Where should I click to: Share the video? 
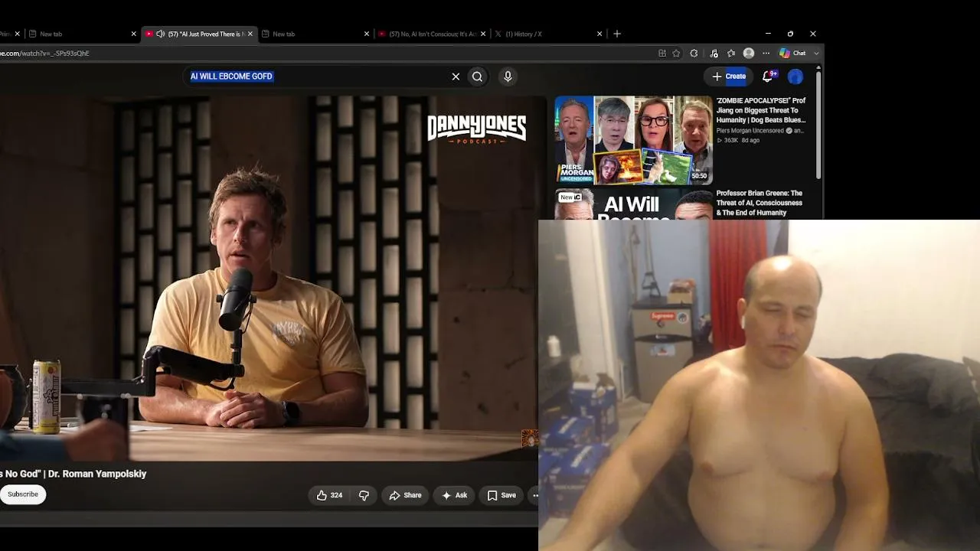tap(405, 495)
